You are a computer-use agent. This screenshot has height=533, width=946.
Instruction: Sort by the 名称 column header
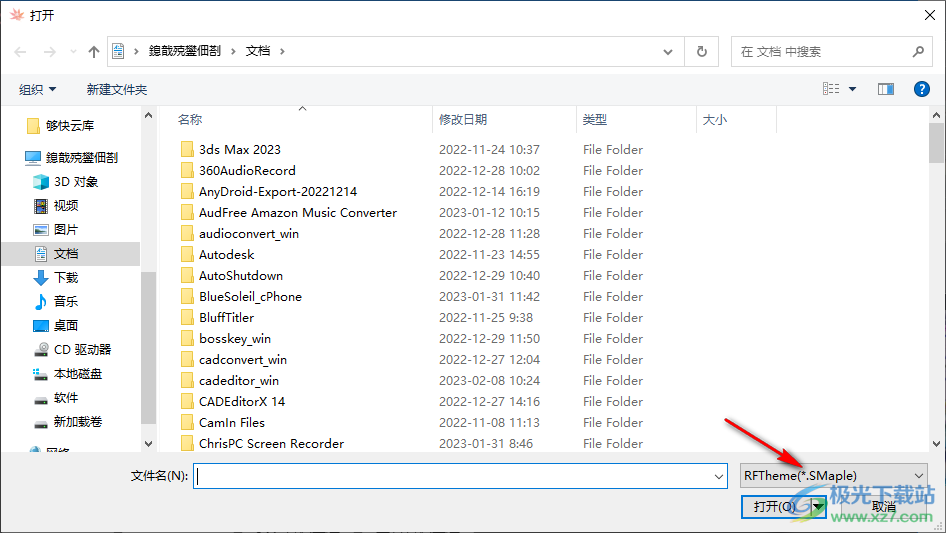(x=190, y=120)
